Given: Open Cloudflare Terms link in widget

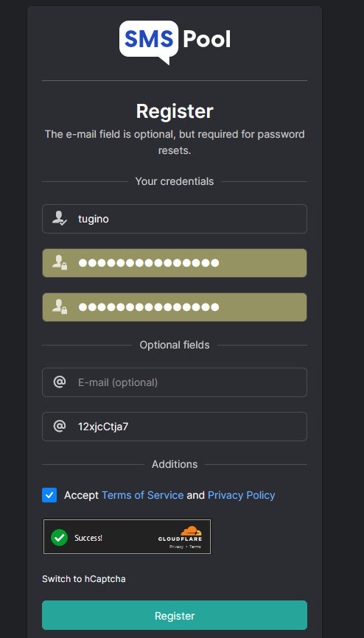Looking at the screenshot, I should click(x=195, y=547).
